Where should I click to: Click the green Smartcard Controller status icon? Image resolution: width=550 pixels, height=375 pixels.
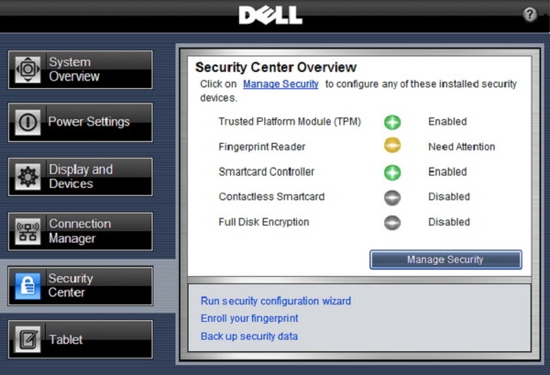(x=392, y=173)
